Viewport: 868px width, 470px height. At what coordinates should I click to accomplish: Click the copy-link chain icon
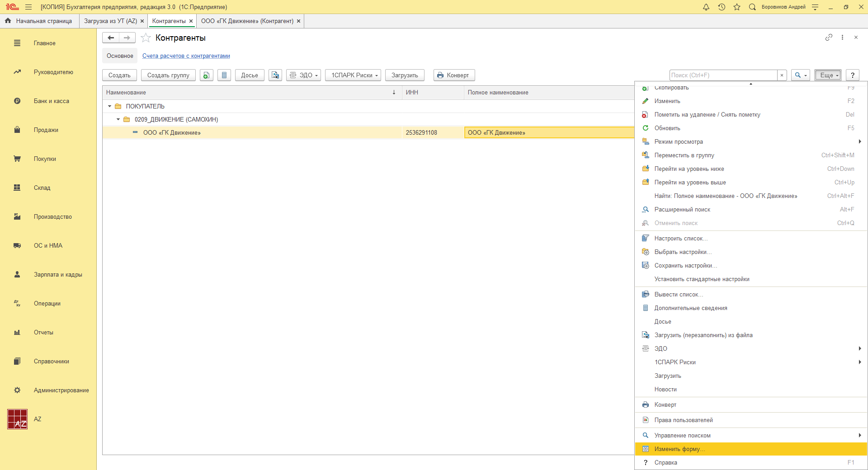pos(828,38)
